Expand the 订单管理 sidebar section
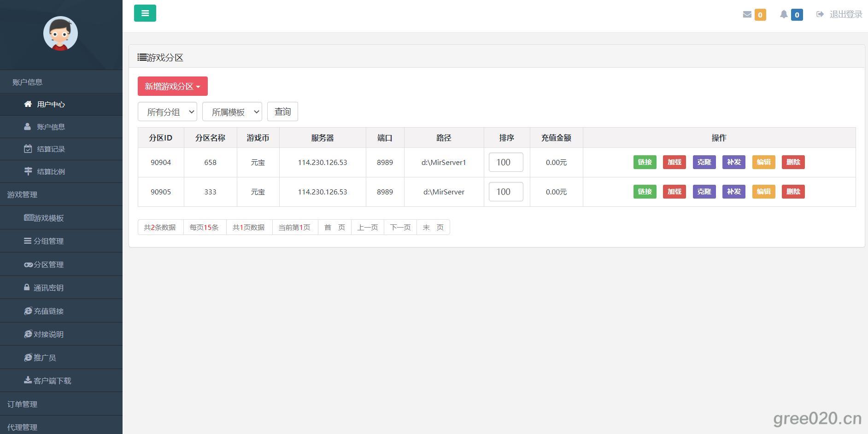Screen dimensions: 868x434 22,404
